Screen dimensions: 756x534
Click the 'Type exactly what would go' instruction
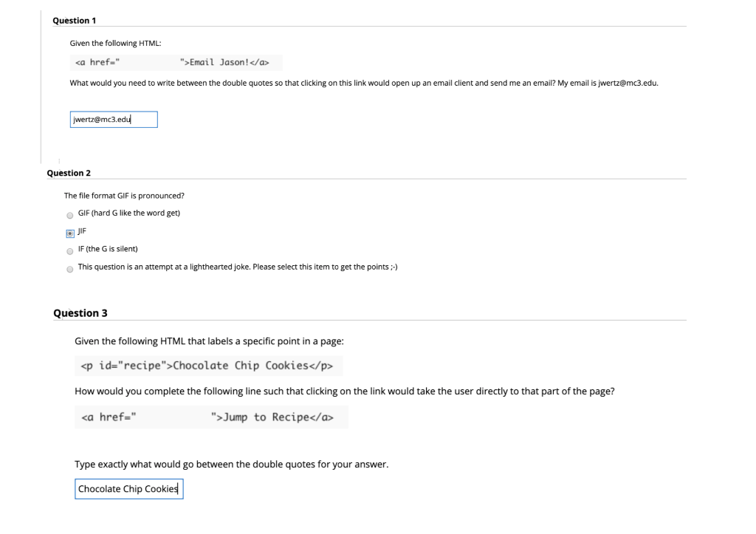tap(231, 465)
